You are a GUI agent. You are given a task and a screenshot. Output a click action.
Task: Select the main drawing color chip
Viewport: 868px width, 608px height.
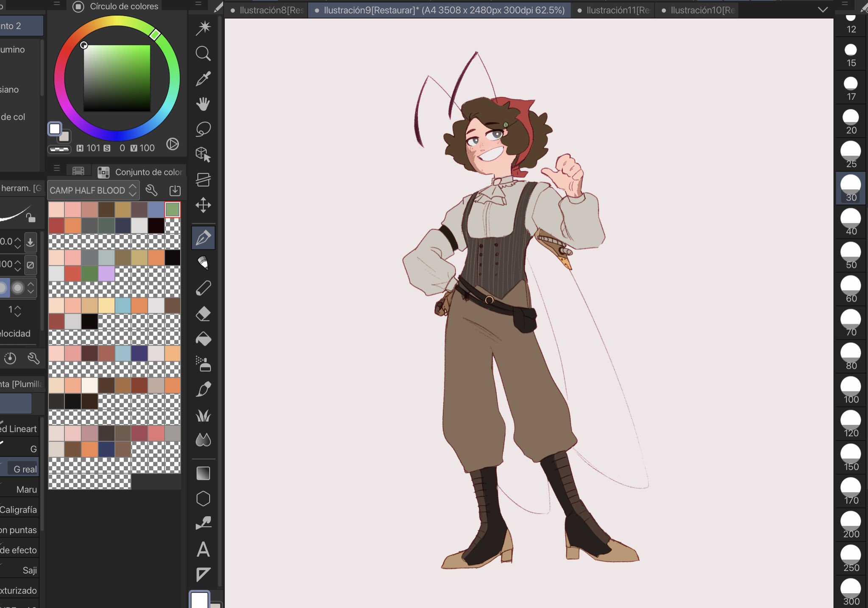55,128
